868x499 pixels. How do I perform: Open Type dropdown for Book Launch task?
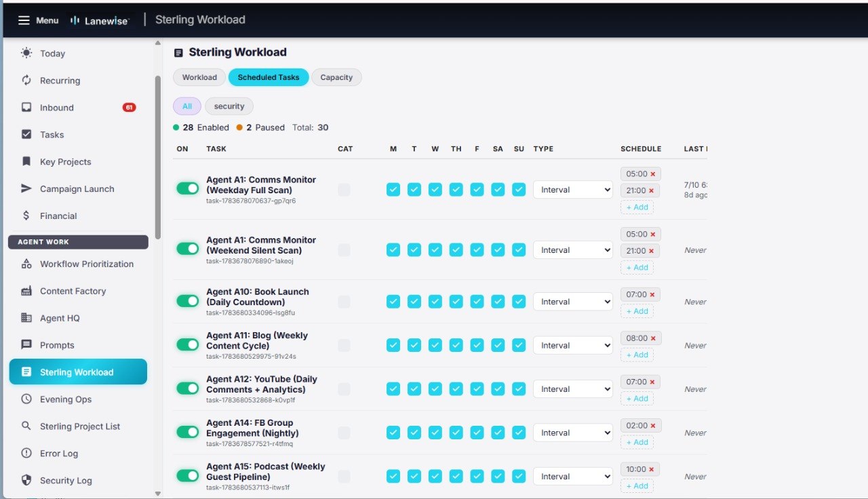pyautogui.click(x=573, y=302)
